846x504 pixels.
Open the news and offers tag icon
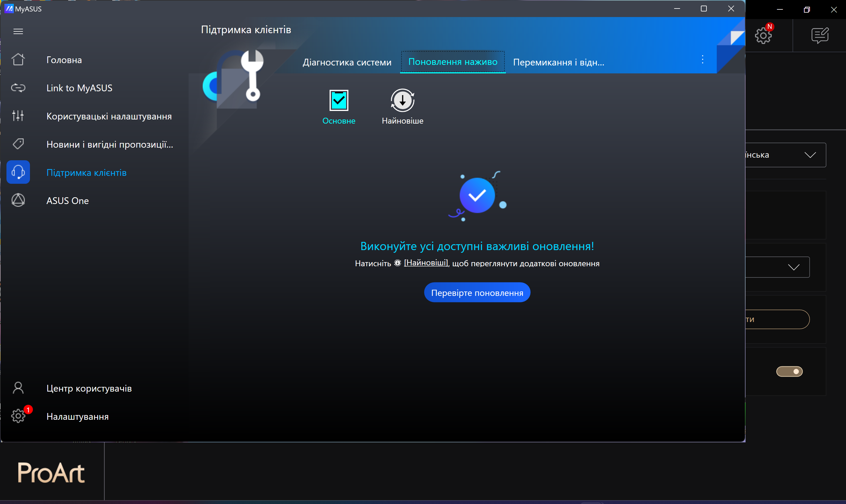coord(18,144)
